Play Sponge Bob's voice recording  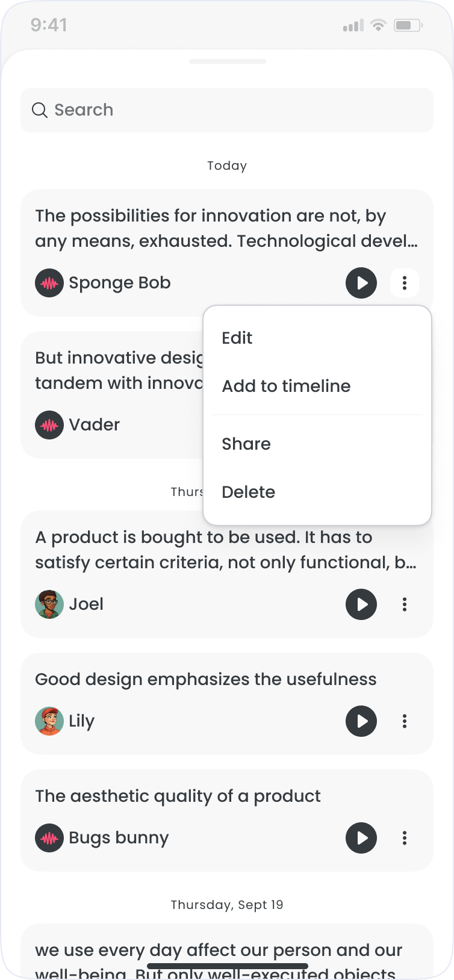(361, 283)
